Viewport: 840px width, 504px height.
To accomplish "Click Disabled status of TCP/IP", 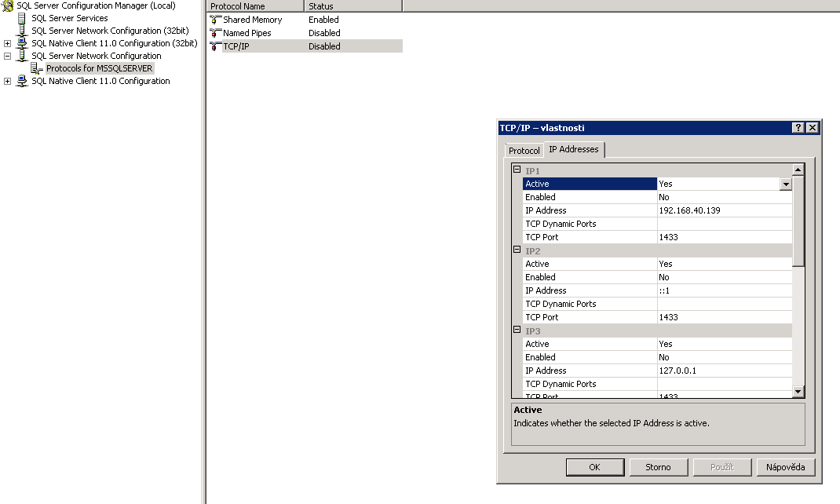I will click(x=324, y=46).
